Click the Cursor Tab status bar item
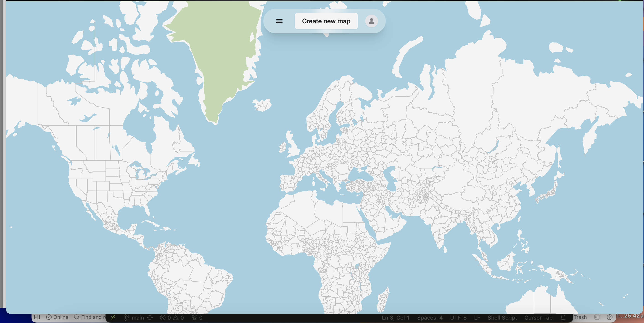Image resolution: width=644 pixels, height=323 pixels. tap(538, 317)
